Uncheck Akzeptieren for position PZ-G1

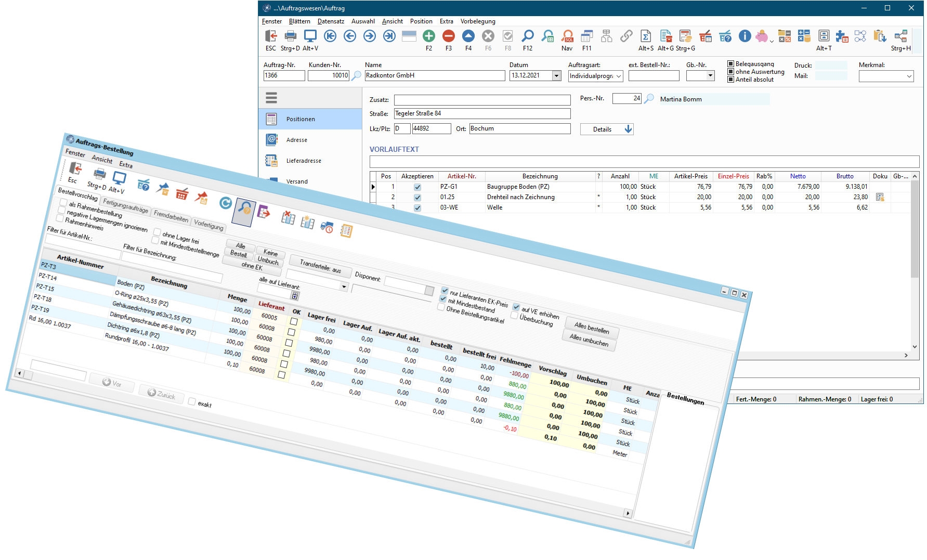point(417,187)
